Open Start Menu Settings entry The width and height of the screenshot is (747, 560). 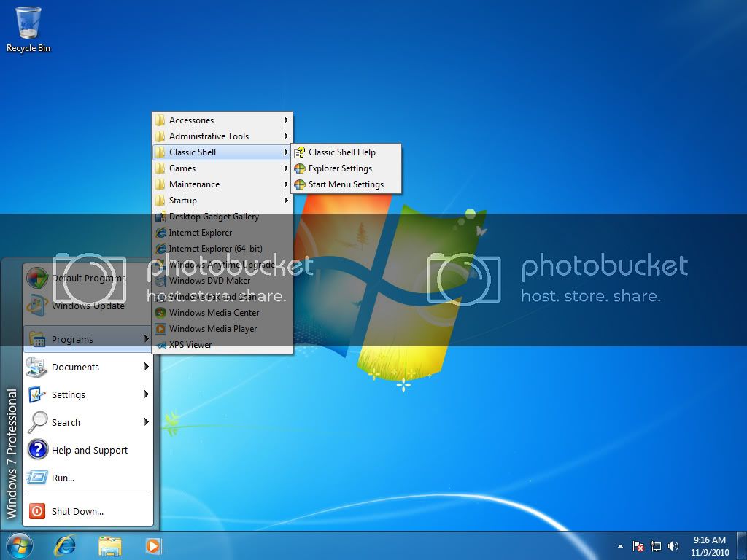tap(347, 184)
